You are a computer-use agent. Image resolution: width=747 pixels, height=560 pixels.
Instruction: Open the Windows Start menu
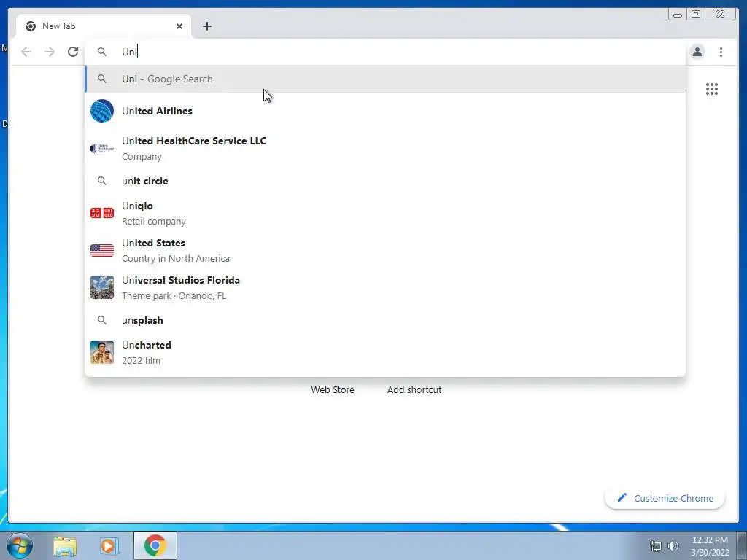coord(19,545)
